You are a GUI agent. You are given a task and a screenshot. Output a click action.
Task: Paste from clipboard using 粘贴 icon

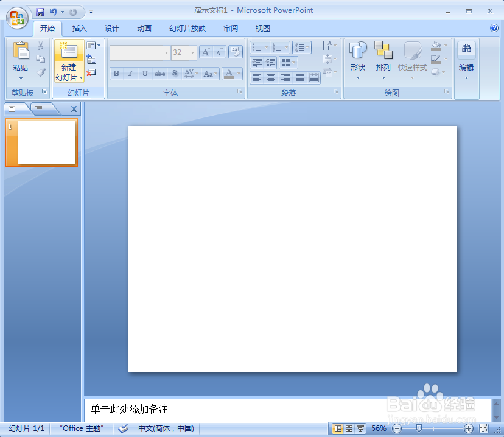click(21, 51)
